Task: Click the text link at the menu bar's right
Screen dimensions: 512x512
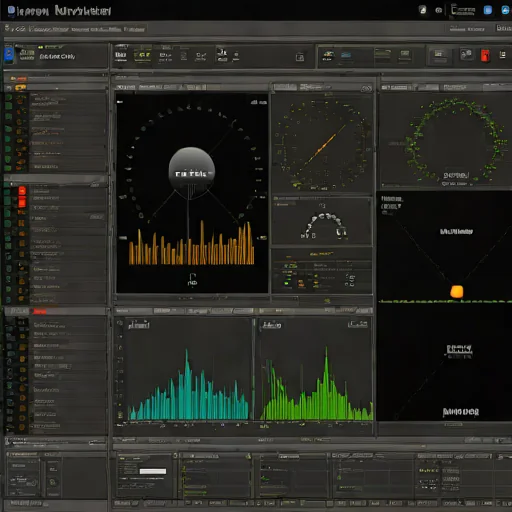Action: click(x=467, y=29)
